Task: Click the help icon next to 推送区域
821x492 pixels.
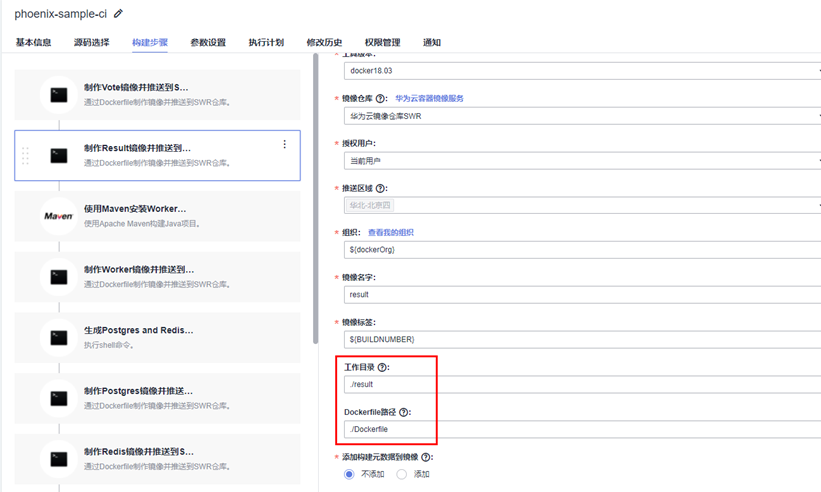Action: click(x=381, y=188)
